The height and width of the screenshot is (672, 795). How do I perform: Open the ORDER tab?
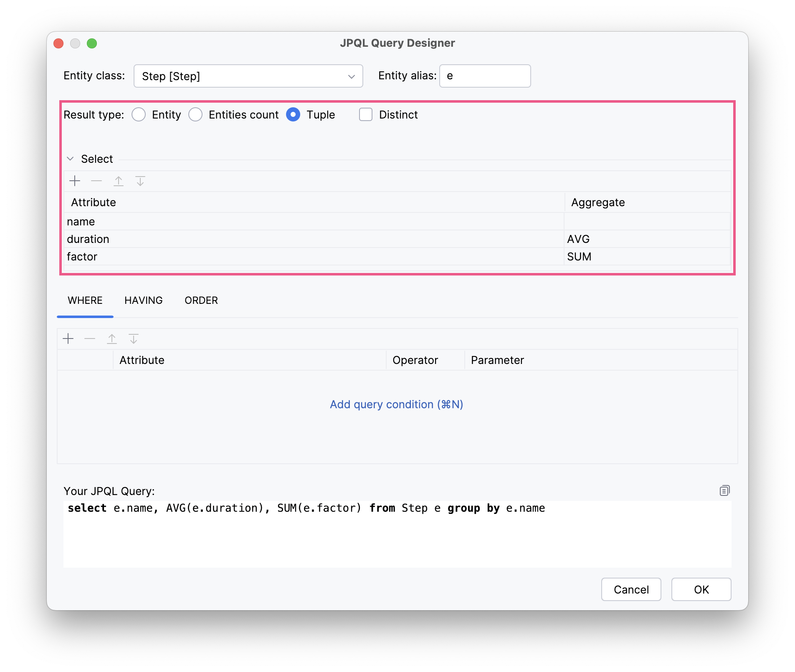point(201,300)
